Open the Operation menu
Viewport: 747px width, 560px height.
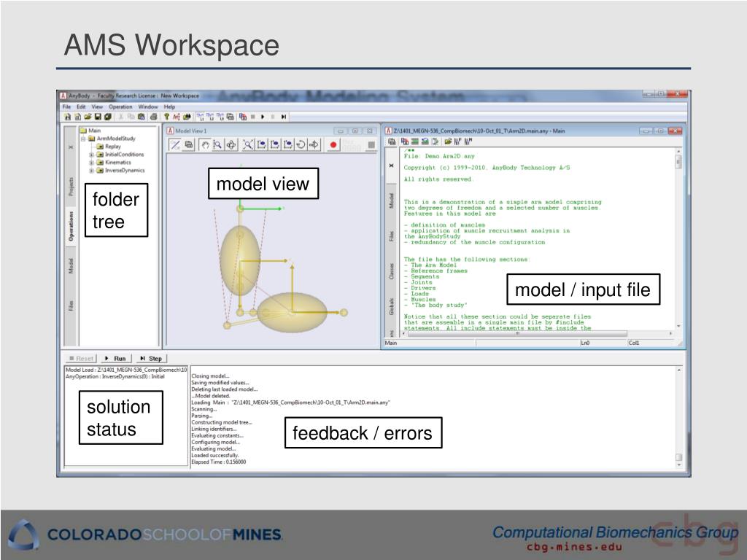coord(120,106)
